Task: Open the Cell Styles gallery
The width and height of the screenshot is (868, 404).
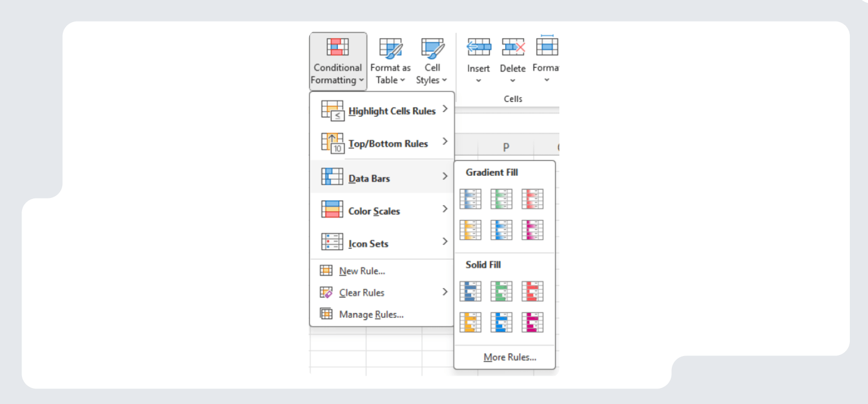Action: tap(432, 61)
